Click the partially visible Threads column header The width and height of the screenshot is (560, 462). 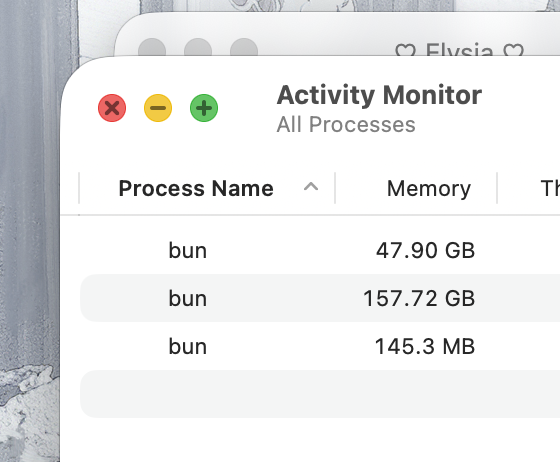(550, 188)
